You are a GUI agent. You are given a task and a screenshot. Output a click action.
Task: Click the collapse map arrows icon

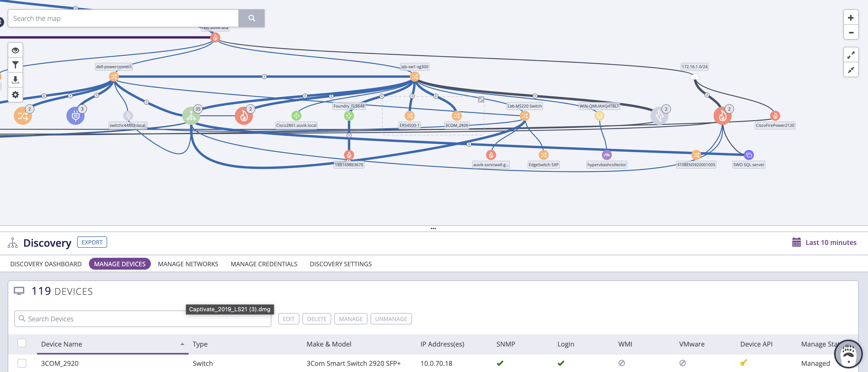click(x=851, y=70)
